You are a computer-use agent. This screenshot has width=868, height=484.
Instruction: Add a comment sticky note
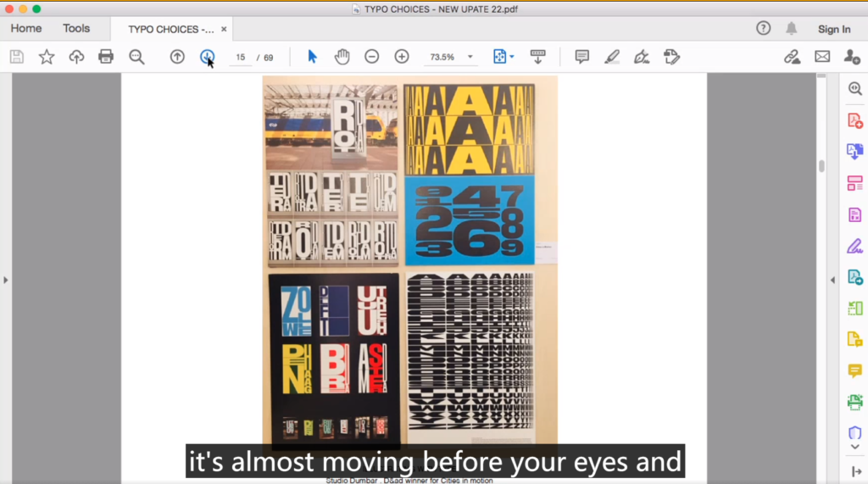click(581, 57)
